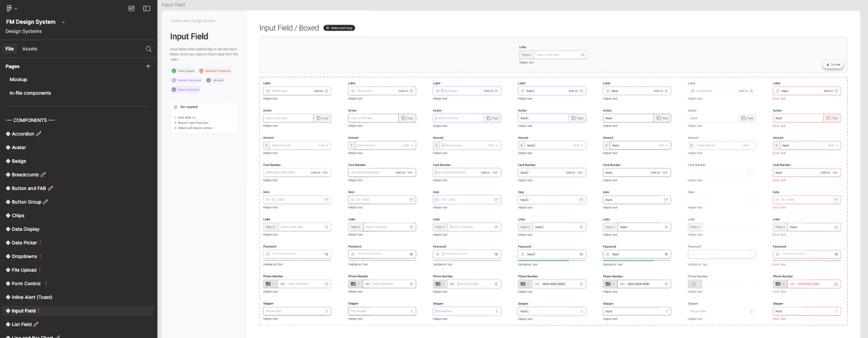Click the calendar icon in the red error Date field

pyautogui.click(x=836, y=200)
